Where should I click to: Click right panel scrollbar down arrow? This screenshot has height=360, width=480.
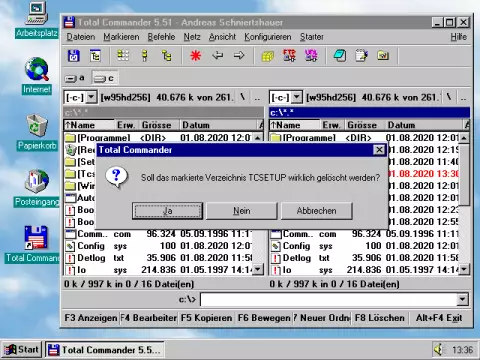pos(464,269)
